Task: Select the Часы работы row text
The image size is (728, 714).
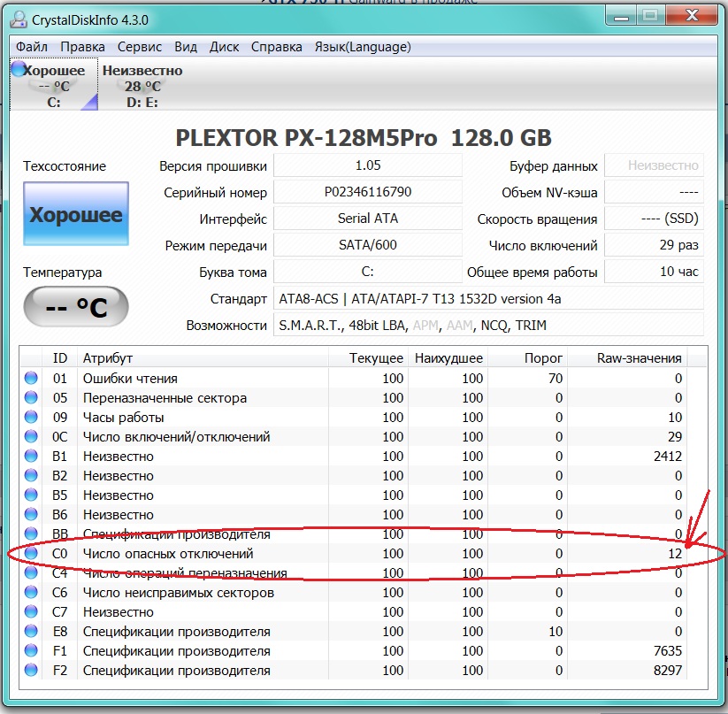Action: pos(123,418)
